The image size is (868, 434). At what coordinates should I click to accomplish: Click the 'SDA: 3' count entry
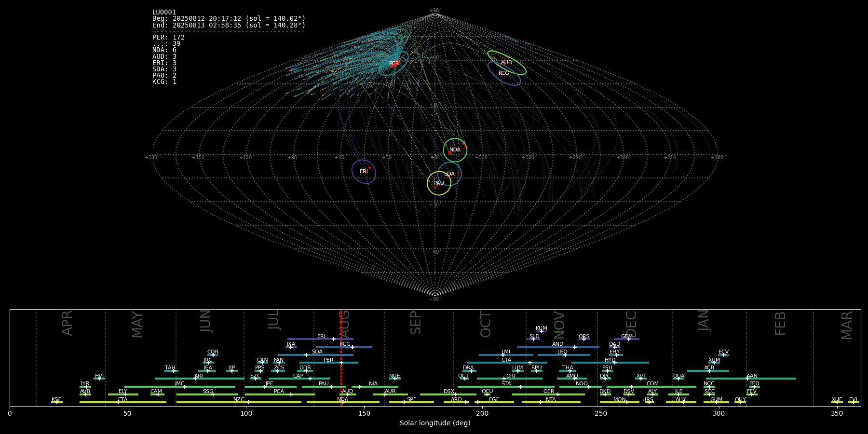pyautogui.click(x=164, y=69)
